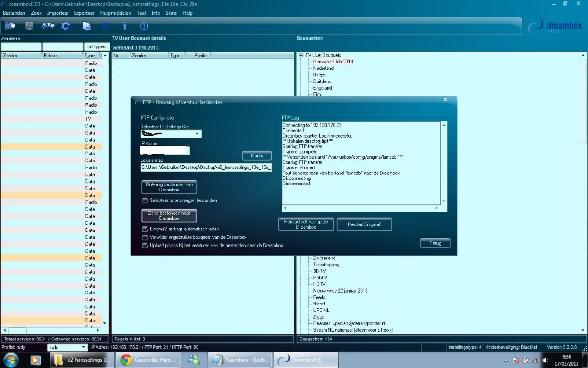The width and height of the screenshot is (588, 368).
Task: Click the FTP send/receive toolbar icon
Action: (x=48, y=26)
